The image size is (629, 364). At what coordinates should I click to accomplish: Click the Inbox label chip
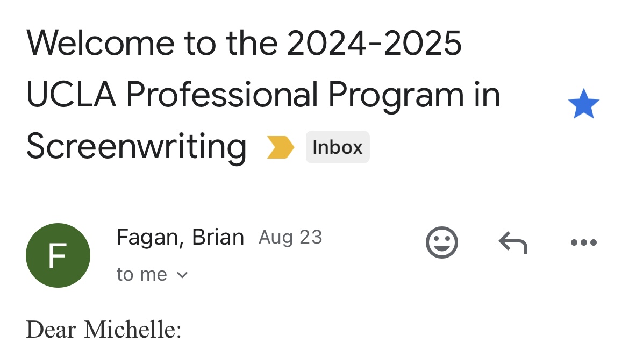tap(338, 147)
